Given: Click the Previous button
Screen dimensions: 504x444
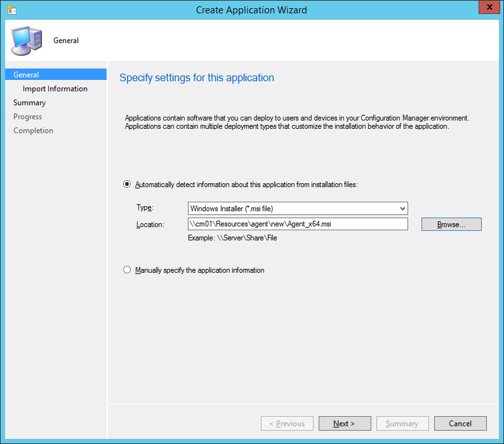Looking at the screenshot, I should point(287,424).
